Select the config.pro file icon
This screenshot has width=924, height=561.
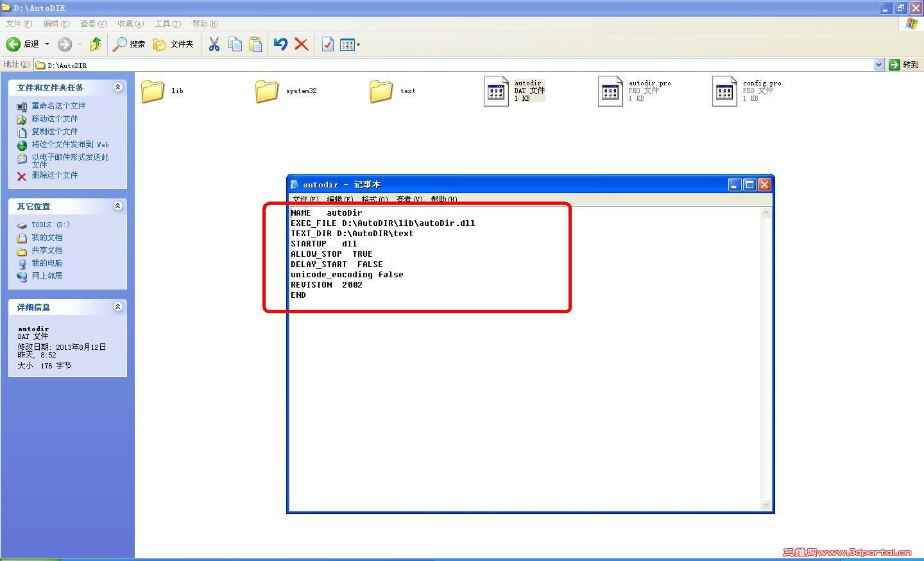tap(724, 91)
